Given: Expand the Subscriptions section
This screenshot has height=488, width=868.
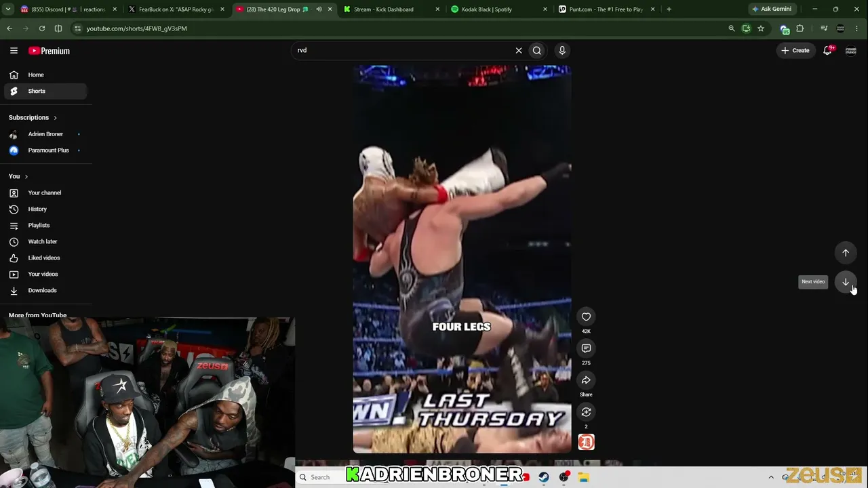Looking at the screenshot, I should [33, 117].
